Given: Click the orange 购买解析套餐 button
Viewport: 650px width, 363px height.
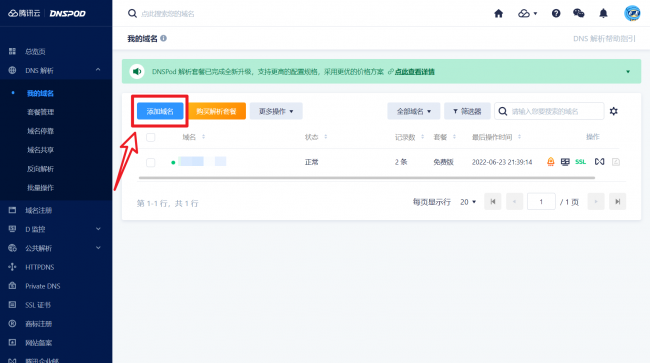Looking at the screenshot, I should (x=216, y=111).
